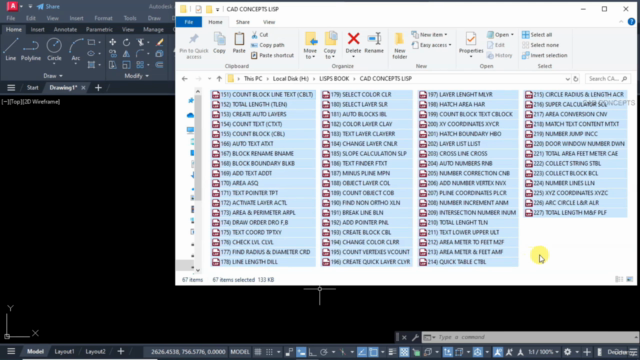Open new drawing tab with plus icon
This screenshot has width=640, height=360.
coord(98,88)
